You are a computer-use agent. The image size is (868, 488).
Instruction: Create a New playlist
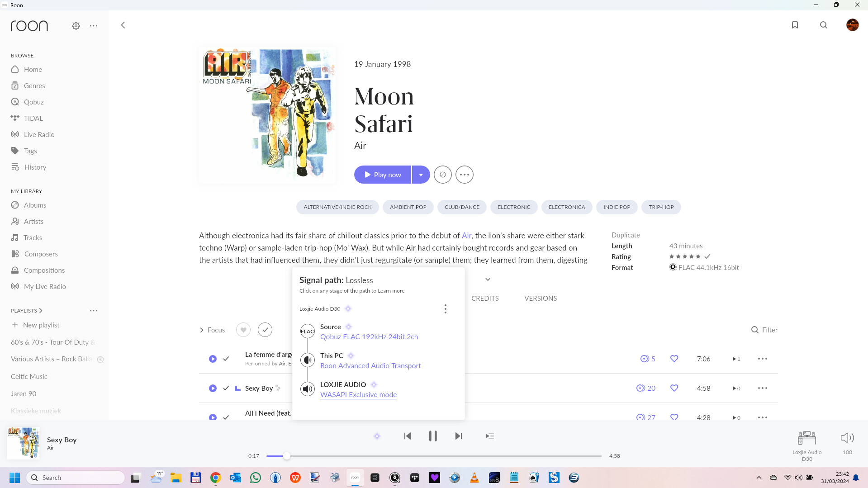click(x=36, y=325)
